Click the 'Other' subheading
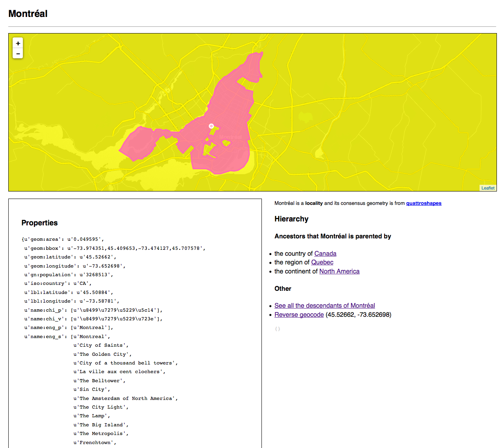 tap(283, 288)
